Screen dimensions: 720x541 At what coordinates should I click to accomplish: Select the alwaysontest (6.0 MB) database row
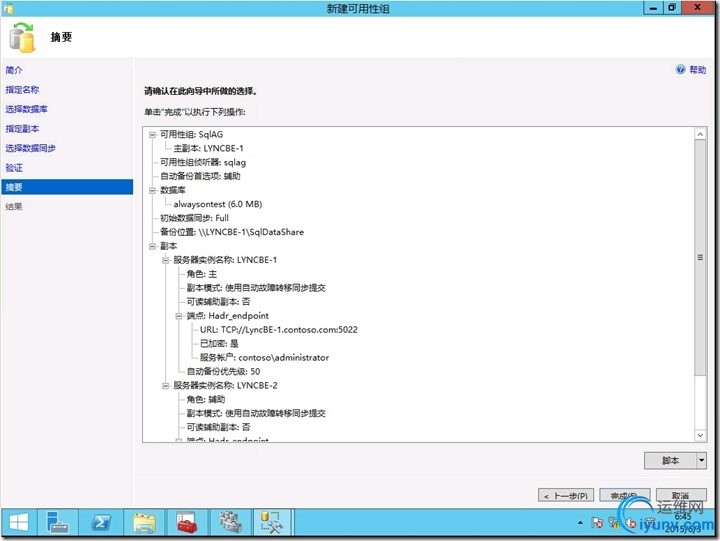coord(218,204)
